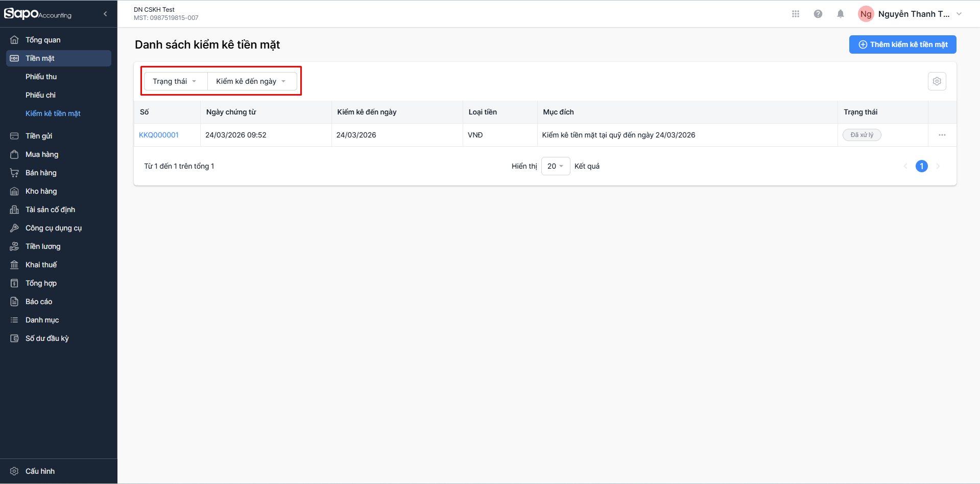Open the Cấu hình settings item
The height and width of the screenshot is (484, 980).
pos(40,471)
